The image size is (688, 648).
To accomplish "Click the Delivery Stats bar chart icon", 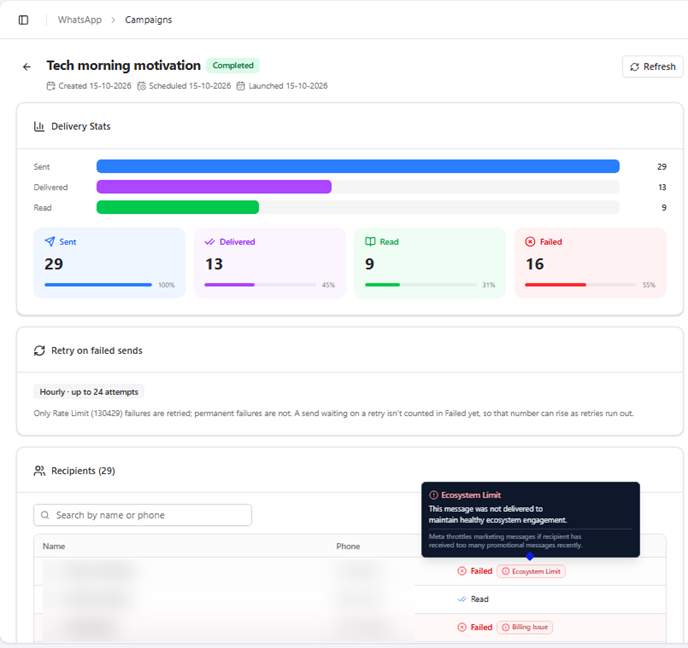I will 39,126.
